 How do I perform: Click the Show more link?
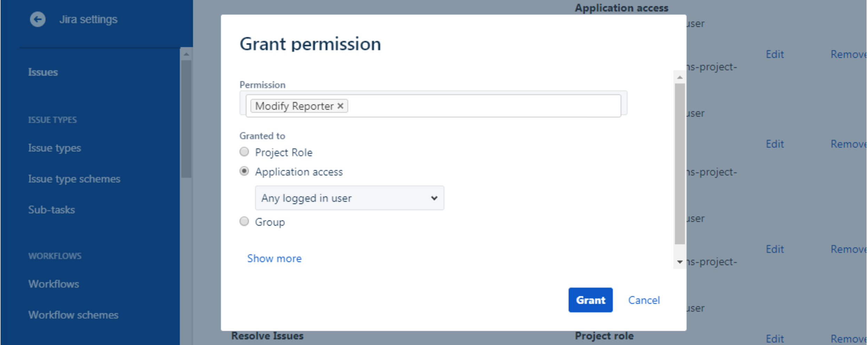274,258
